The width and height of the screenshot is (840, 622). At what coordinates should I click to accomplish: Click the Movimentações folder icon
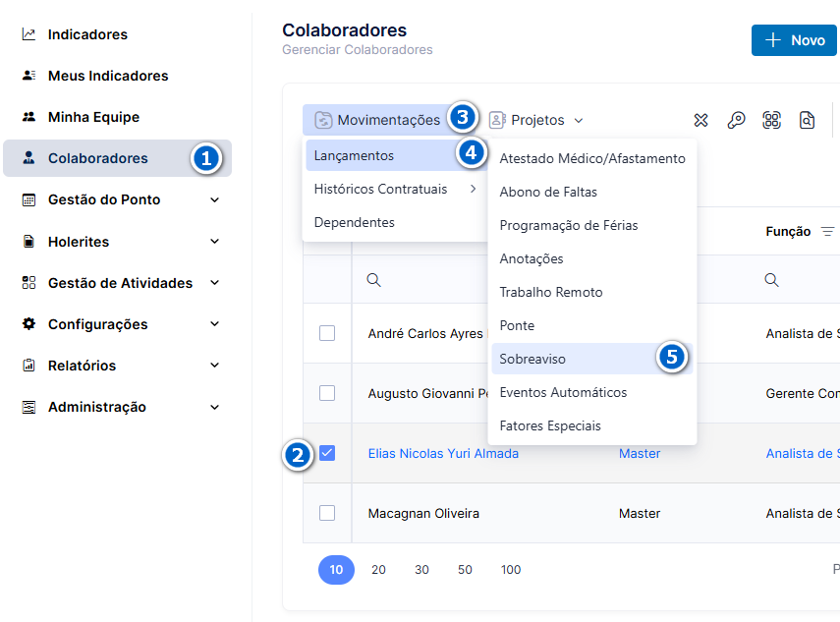tap(323, 120)
